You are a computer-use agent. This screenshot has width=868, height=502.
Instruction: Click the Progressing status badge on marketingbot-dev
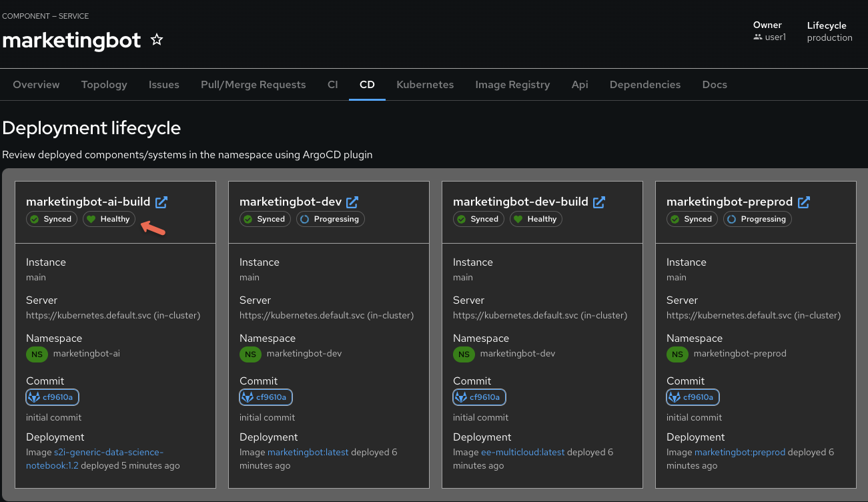330,219
